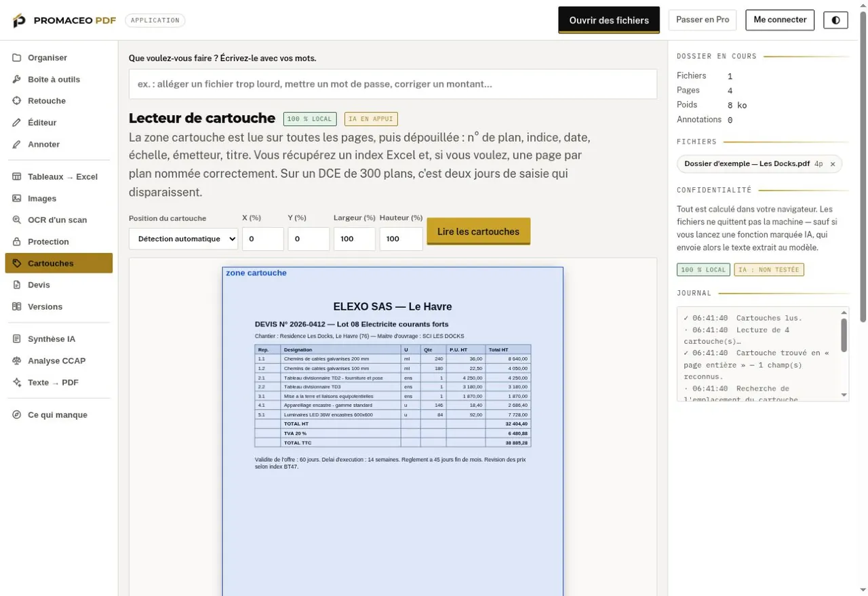
Task: Click the Retouche icon in sidebar
Action: click(x=17, y=101)
